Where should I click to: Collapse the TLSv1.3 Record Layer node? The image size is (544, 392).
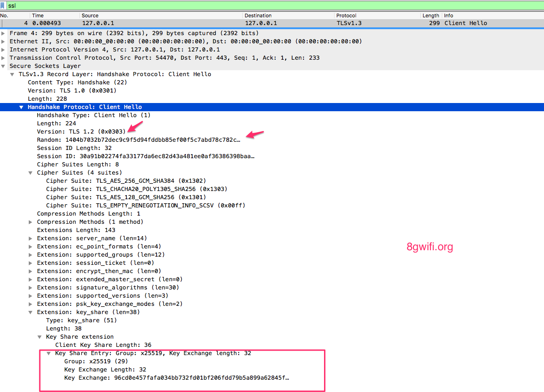pyautogui.click(x=12, y=74)
